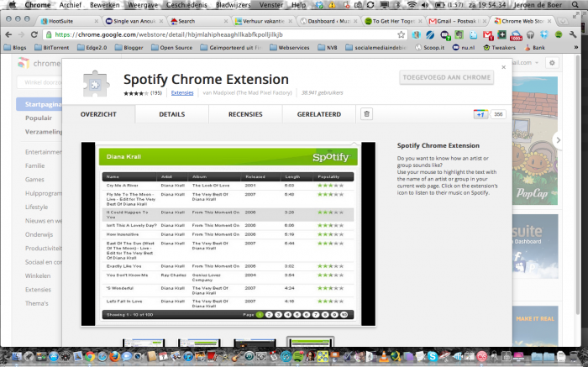Open Skype from the dock

(433, 356)
